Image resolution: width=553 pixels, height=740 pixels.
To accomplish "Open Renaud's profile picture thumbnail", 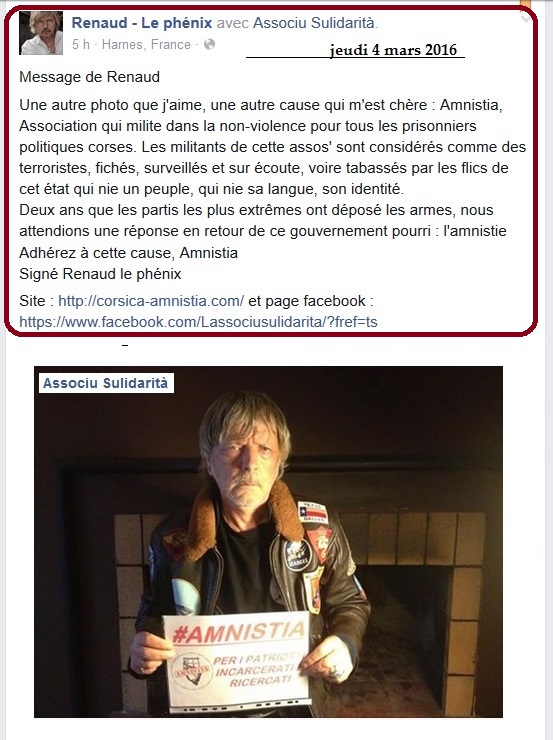I will (41, 33).
